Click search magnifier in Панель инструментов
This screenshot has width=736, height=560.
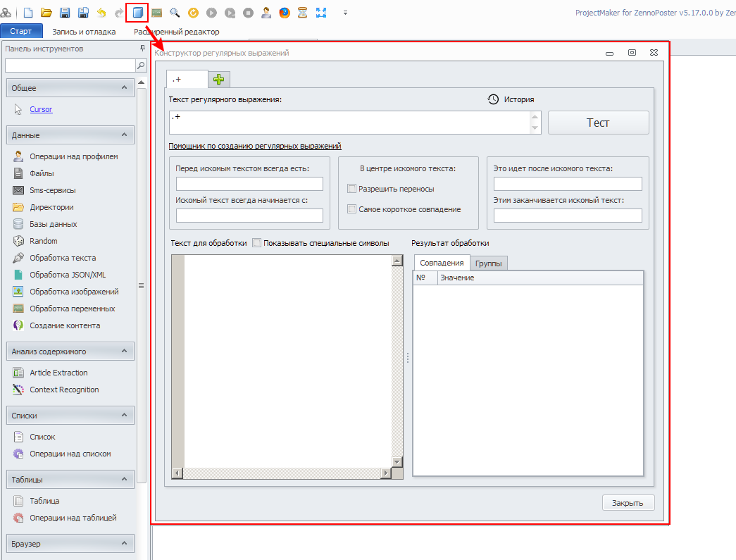[141, 66]
